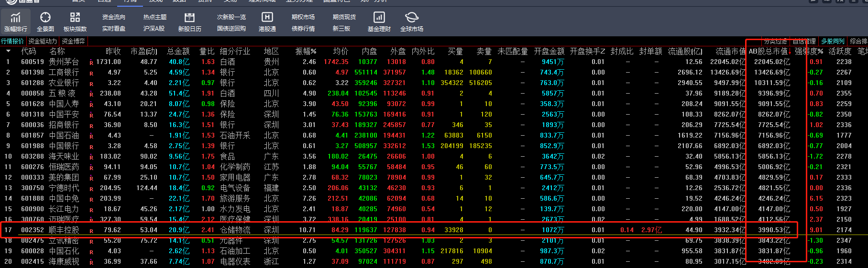Click the red R marker beside 工商银行
The height and width of the screenshot is (268, 868).
click(91, 74)
